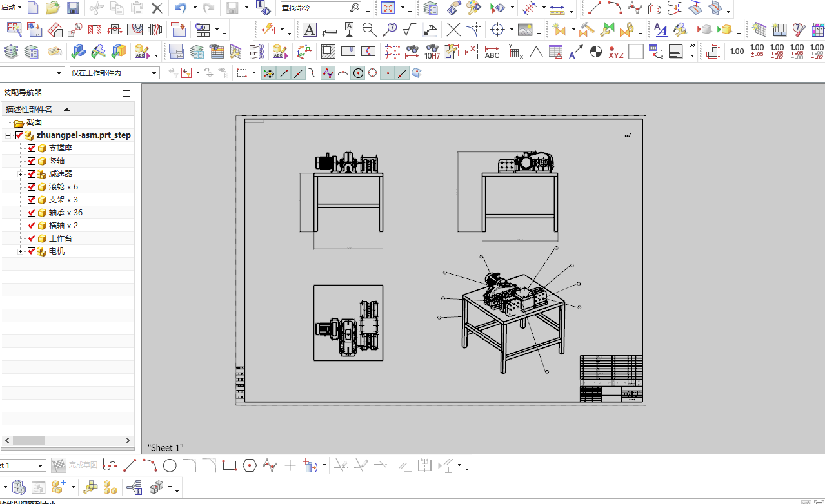
Task: Toggle snap to end point option
Action: point(284,73)
